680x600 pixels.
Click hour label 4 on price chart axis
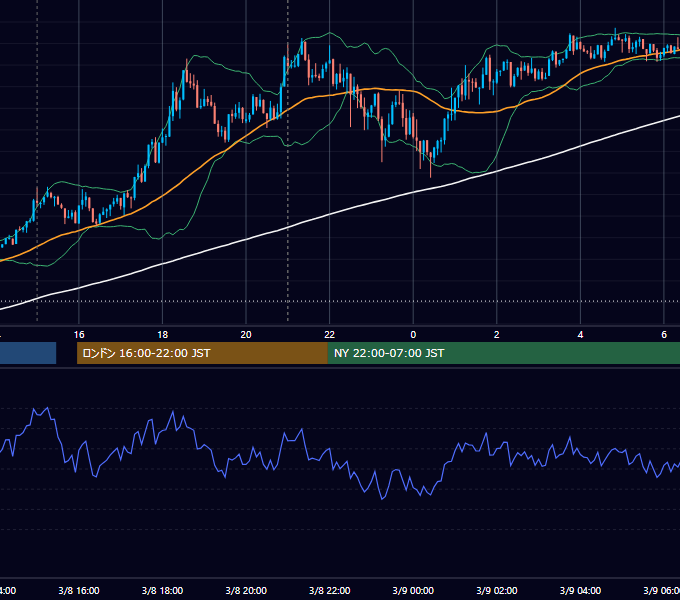pyautogui.click(x=580, y=335)
